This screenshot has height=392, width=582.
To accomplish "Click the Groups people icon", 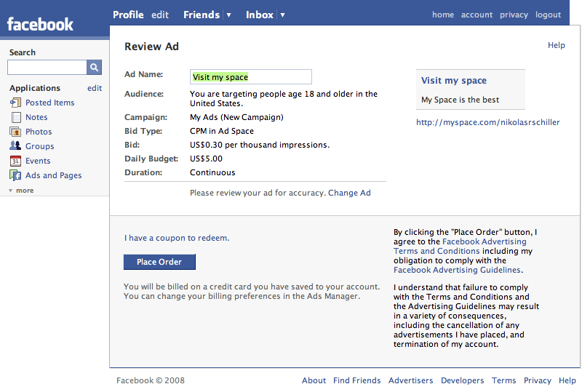I will [x=15, y=145].
